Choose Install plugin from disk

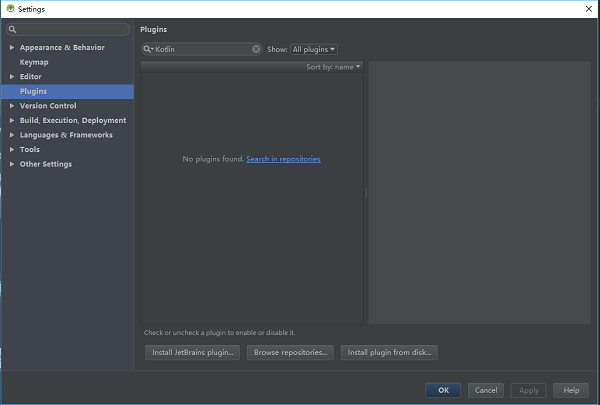[389, 353]
